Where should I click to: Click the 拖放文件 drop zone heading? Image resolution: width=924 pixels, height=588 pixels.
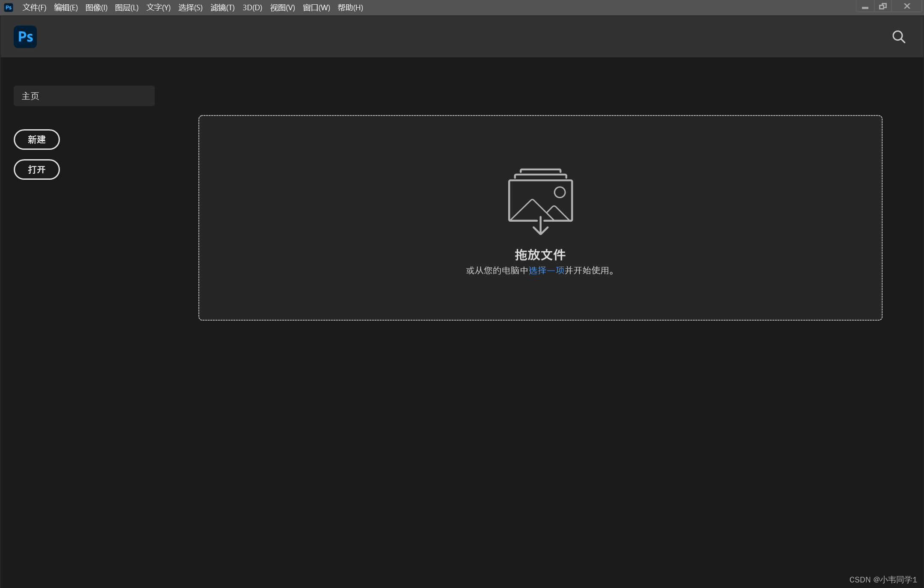click(540, 255)
